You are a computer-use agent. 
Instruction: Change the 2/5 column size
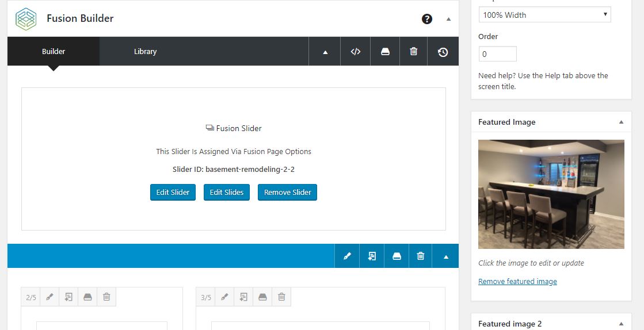(31, 297)
